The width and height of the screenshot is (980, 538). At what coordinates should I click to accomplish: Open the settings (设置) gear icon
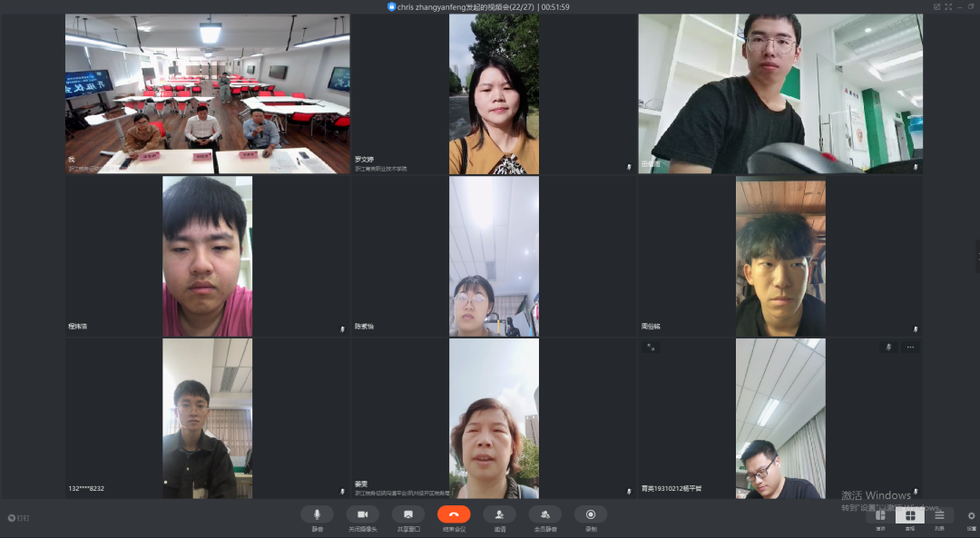(971, 515)
